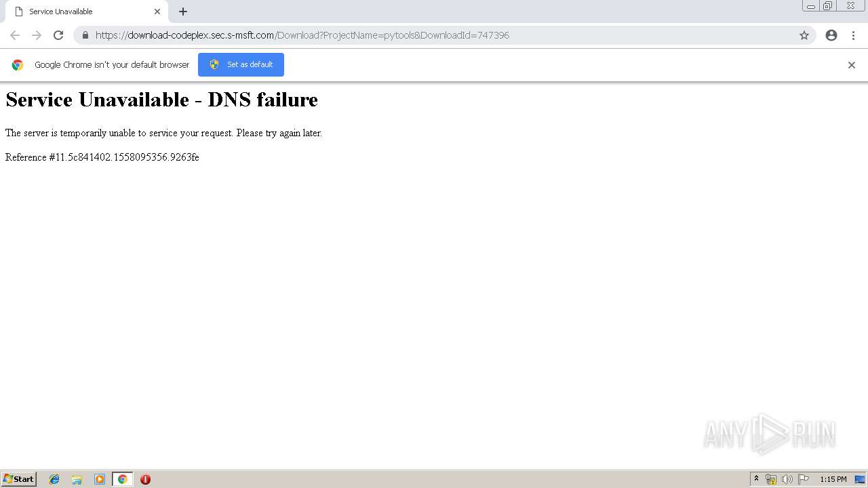Show hidden system tray icons
868x488 pixels.
(757, 479)
